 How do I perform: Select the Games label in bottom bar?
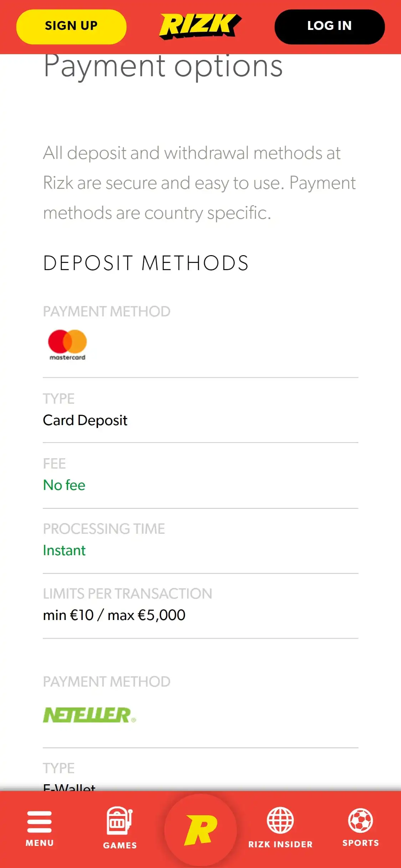pyautogui.click(x=120, y=845)
